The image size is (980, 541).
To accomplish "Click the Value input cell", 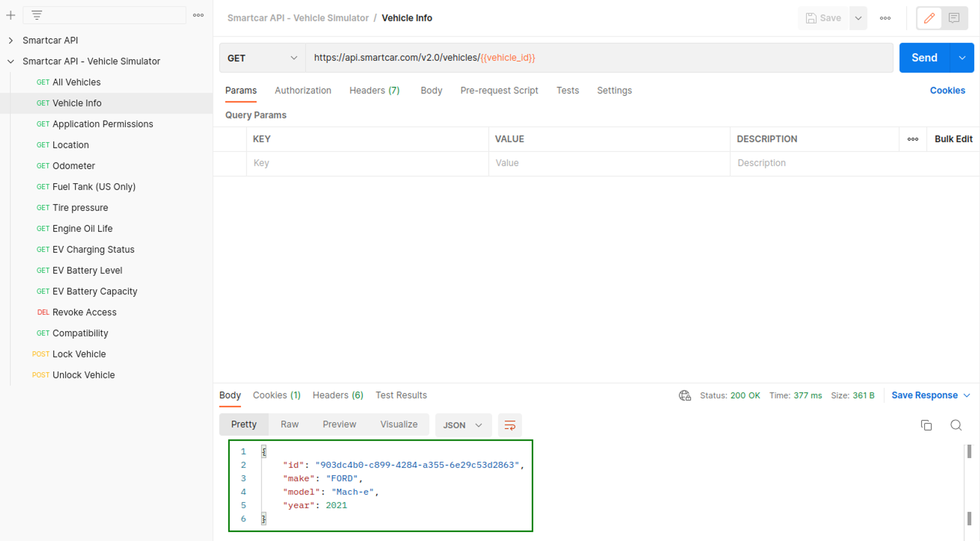I will [x=609, y=163].
